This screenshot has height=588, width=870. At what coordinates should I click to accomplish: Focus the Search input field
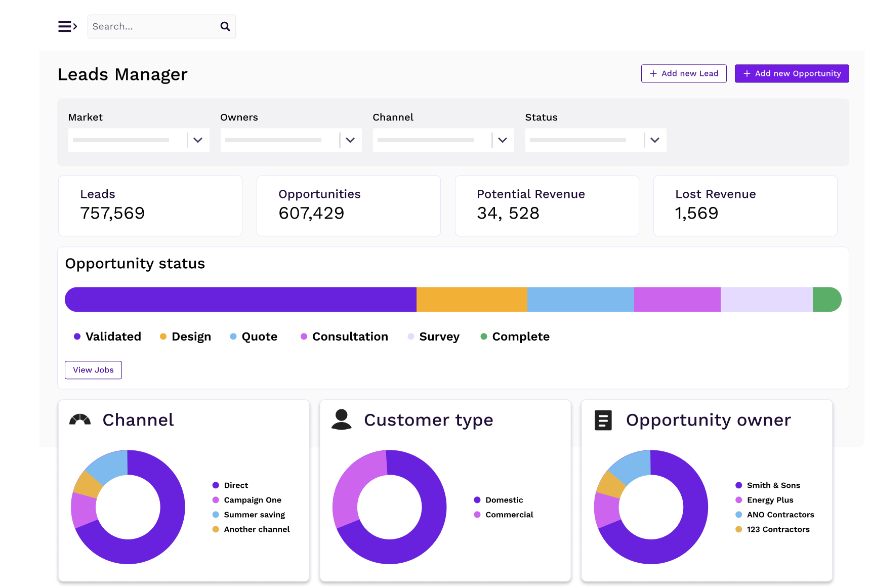(152, 26)
